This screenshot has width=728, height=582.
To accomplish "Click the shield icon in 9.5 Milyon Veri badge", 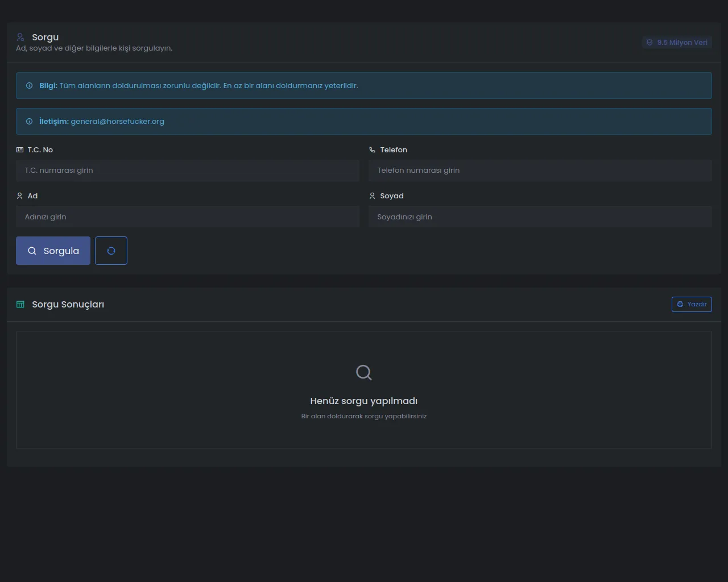I will click(x=650, y=43).
